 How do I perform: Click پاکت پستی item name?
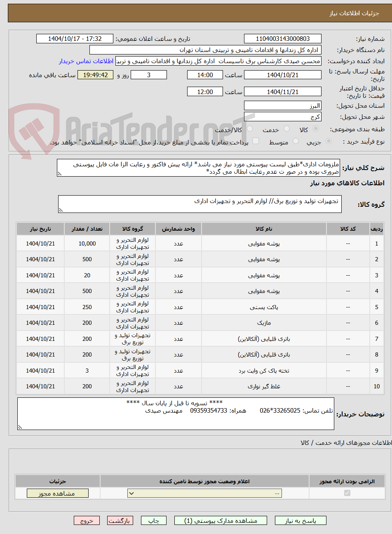[x=264, y=307]
